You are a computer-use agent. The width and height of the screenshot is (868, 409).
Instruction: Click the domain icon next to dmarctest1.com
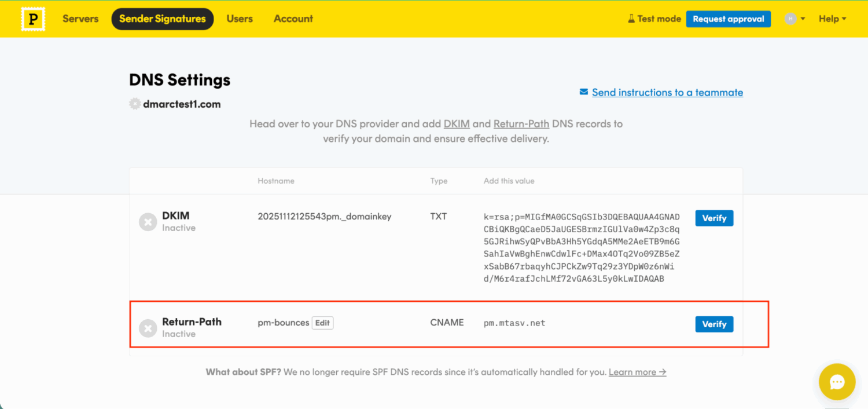pyautogui.click(x=135, y=104)
